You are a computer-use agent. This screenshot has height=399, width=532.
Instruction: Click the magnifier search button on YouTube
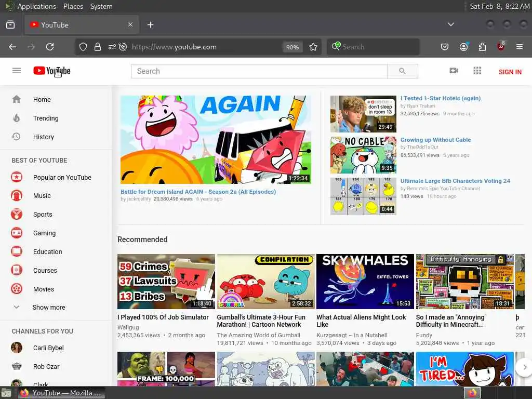(x=403, y=71)
